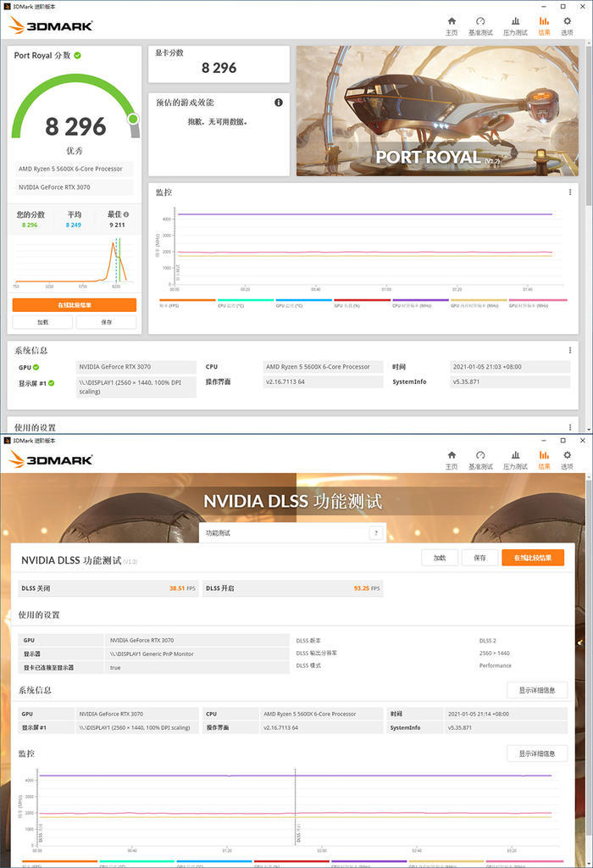Viewport: 593px width, 868px height.
Task: Click the green check beside Port Royal 分数
Action: [77, 55]
